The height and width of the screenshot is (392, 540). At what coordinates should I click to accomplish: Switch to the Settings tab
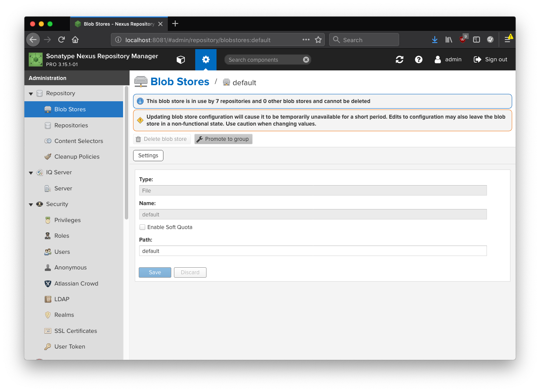pos(148,156)
